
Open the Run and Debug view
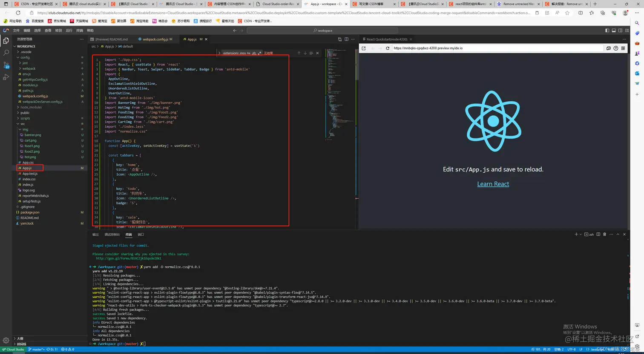pyautogui.click(x=6, y=77)
